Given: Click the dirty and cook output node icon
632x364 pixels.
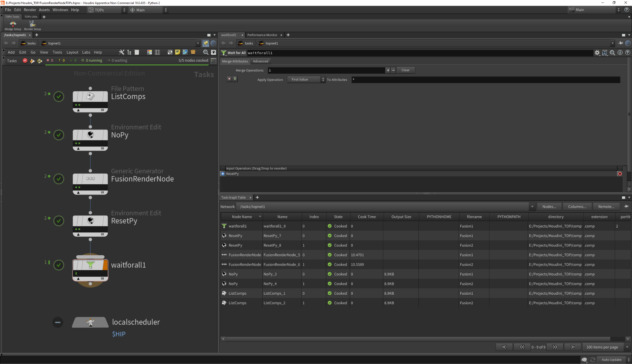Looking at the screenshot, I should (32, 61).
